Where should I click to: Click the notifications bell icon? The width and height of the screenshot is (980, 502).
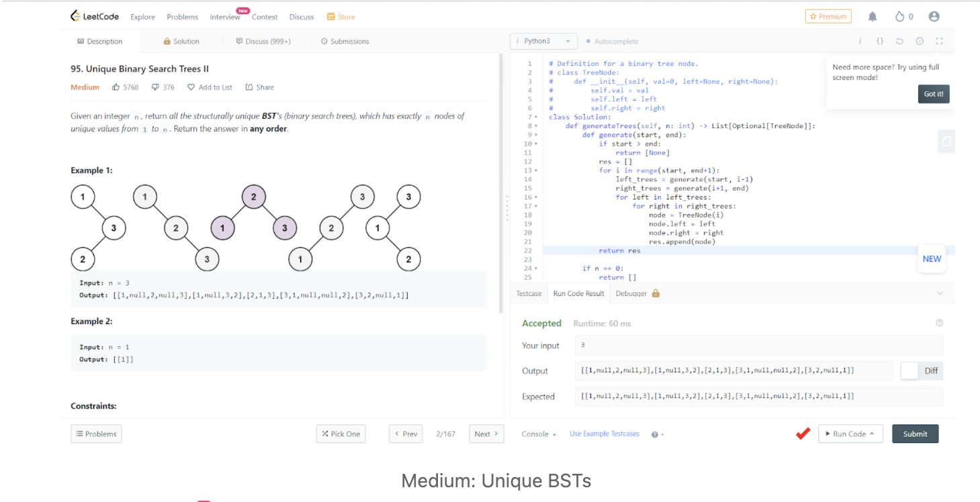pos(872,17)
